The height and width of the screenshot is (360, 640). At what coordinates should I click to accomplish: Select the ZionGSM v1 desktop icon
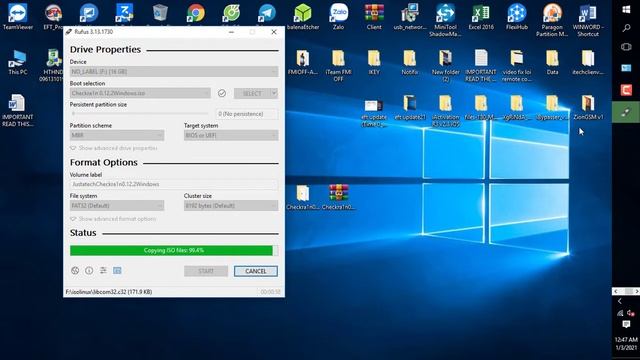588,107
